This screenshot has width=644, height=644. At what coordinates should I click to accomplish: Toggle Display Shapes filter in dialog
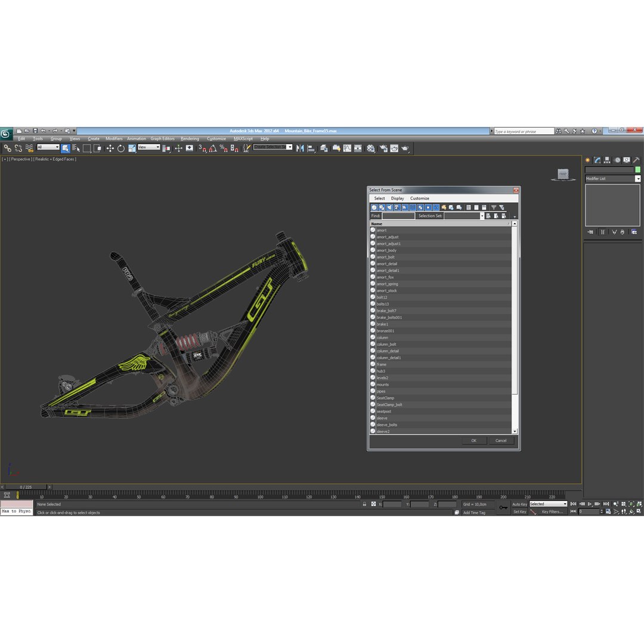[382, 208]
